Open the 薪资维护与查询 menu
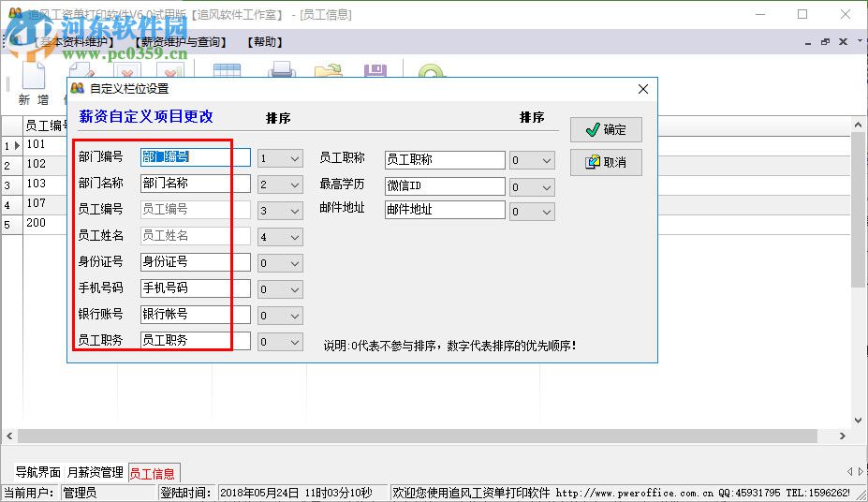Image resolution: width=868 pixels, height=502 pixels. [x=181, y=42]
